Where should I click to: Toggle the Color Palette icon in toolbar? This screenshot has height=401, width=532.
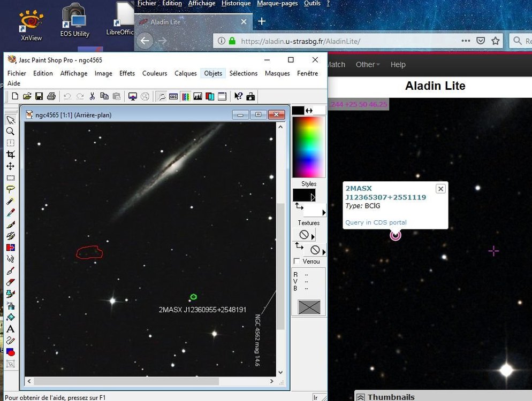[x=186, y=97]
